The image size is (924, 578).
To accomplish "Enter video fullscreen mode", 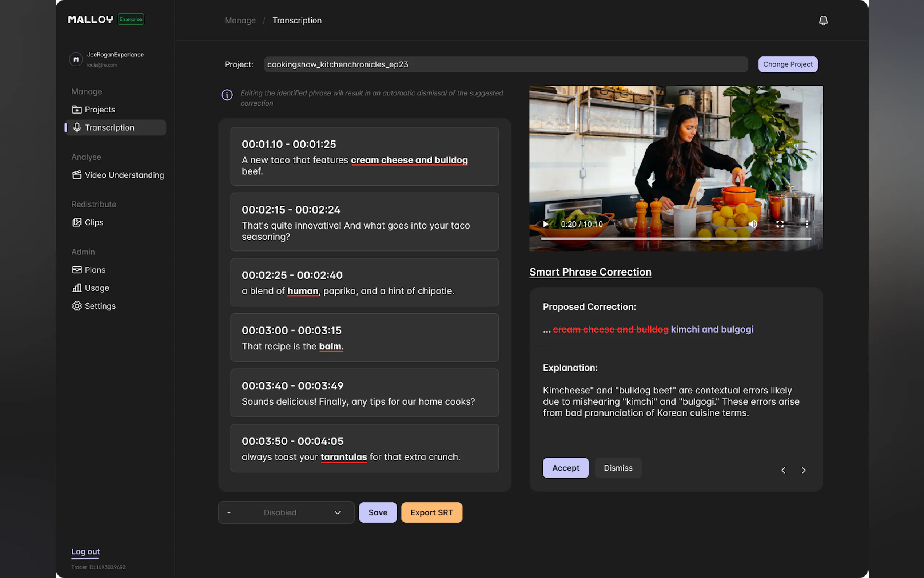I will 780,224.
